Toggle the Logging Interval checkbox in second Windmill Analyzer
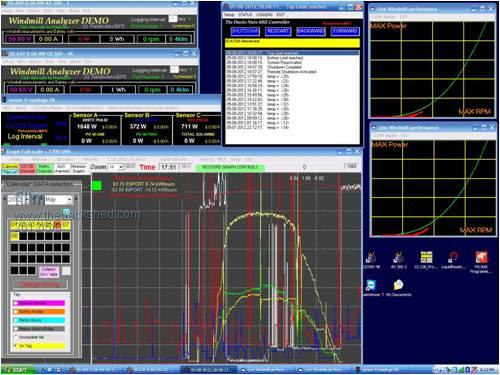 click(x=174, y=69)
